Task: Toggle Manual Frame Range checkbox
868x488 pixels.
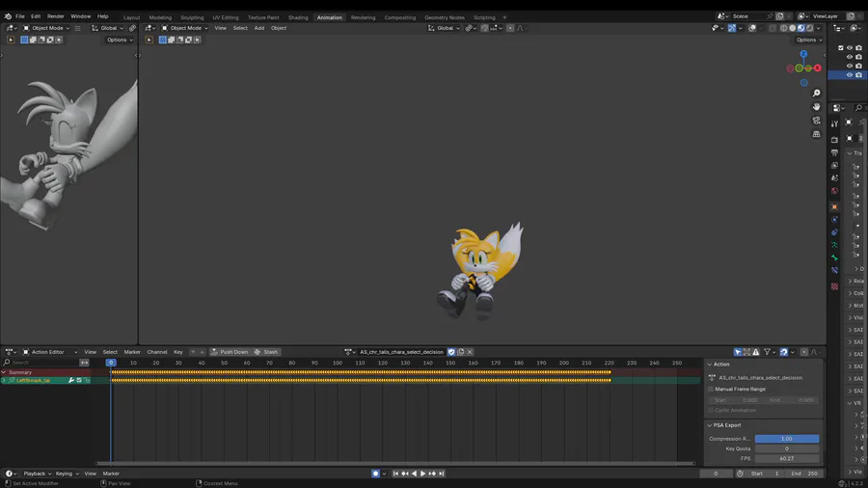Action: coord(711,389)
